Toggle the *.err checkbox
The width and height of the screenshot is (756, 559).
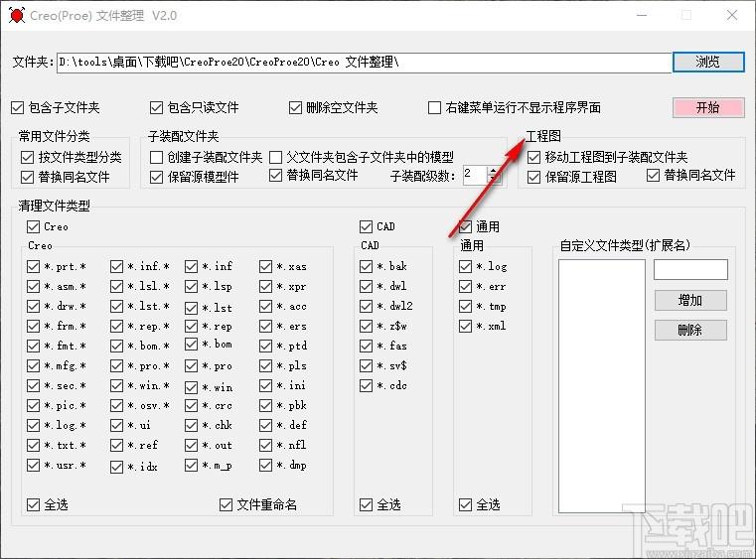(x=465, y=286)
